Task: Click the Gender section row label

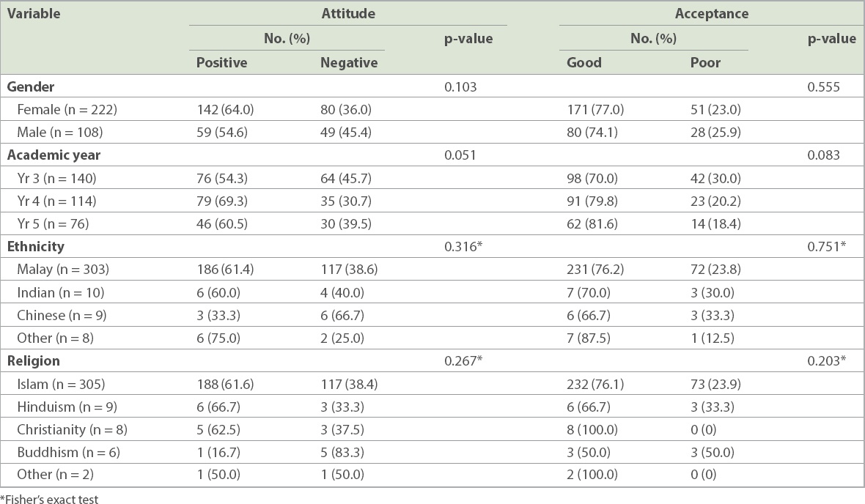Action: click(30, 86)
